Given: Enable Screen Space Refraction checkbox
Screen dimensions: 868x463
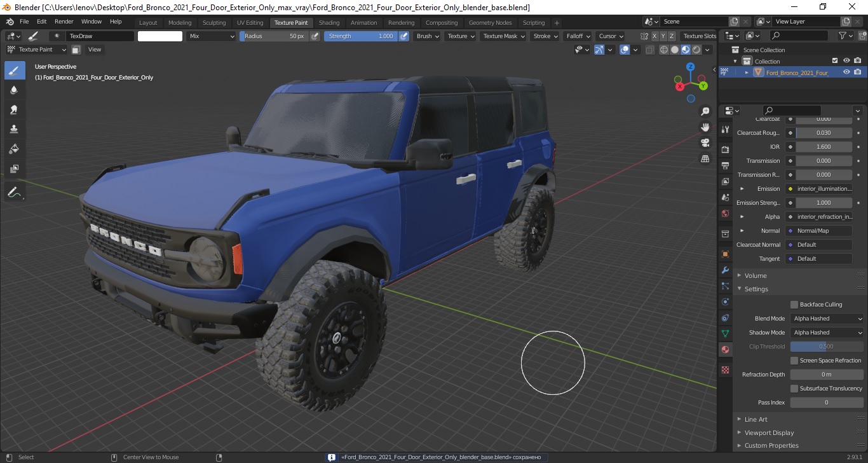Looking at the screenshot, I should (794, 361).
